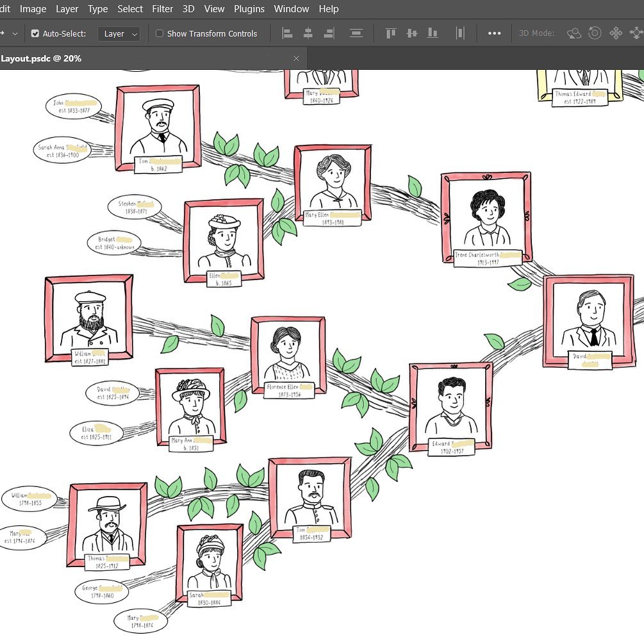
Task: Click the align right edges icon
Action: click(x=329, y=33)
